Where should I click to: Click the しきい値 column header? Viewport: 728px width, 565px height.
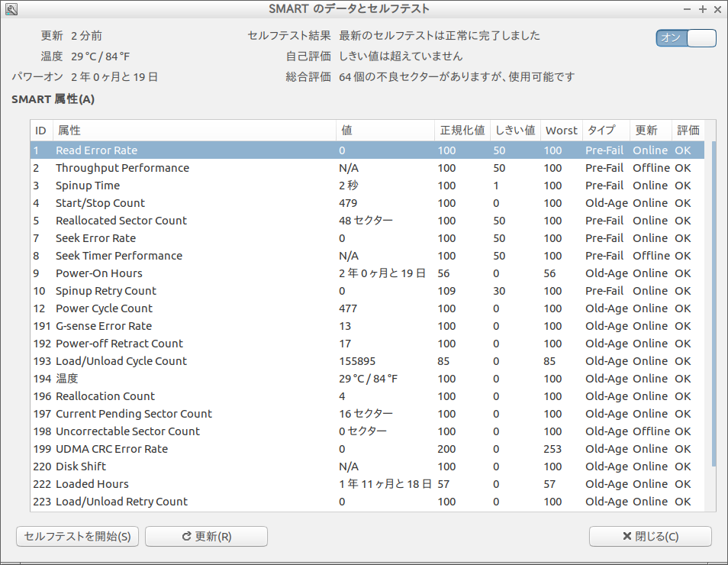pos(515,131)
